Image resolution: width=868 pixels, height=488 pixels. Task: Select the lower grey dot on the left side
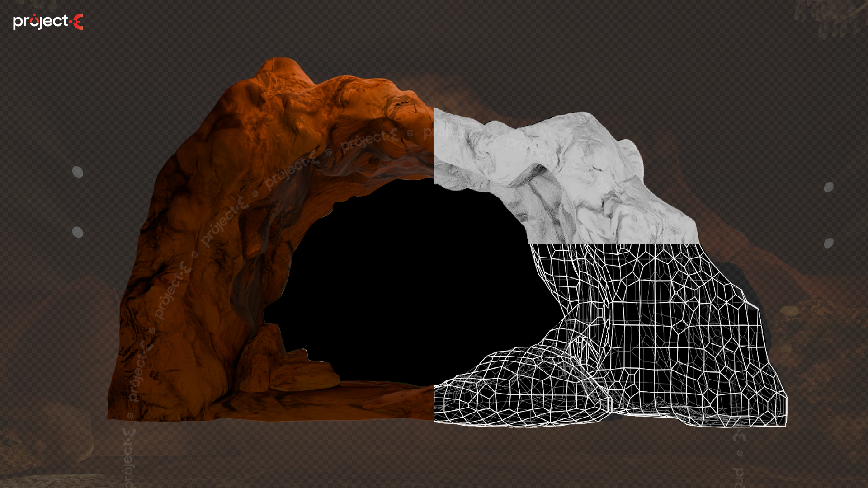[x=78, y=232]
